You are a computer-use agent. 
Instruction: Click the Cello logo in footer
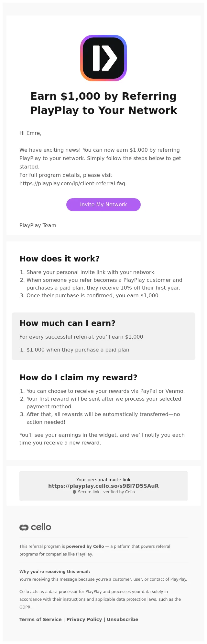coord(35,527)
